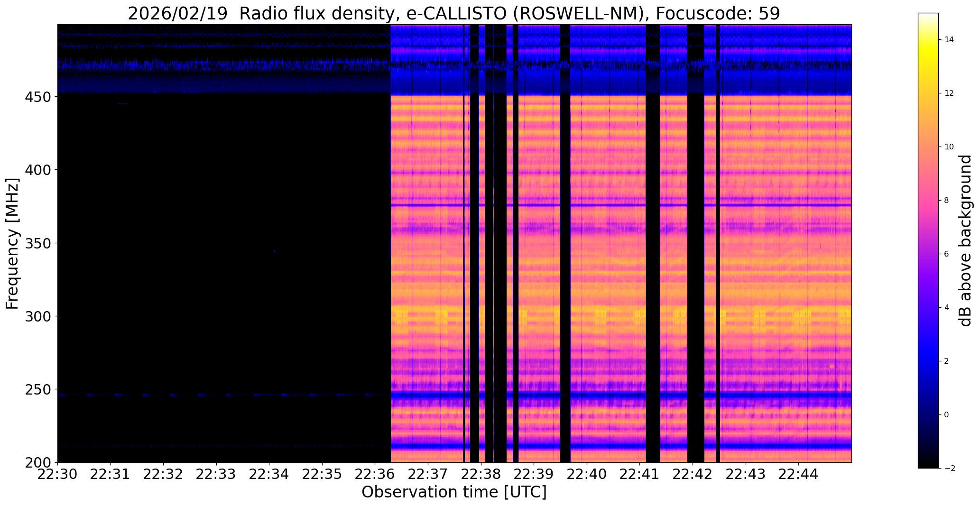
Task: Click the colorbar tick label 14
Action: (949, 40)
